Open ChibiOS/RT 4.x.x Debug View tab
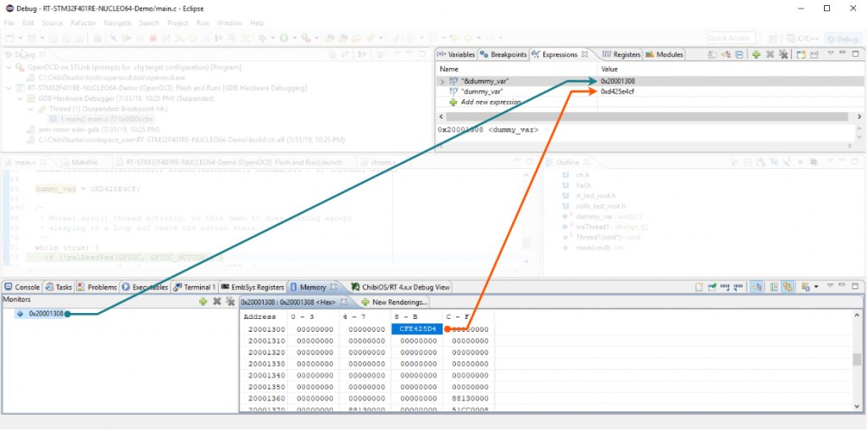The height and width of the screenshot is (431, 868). (x=401, y=287)
